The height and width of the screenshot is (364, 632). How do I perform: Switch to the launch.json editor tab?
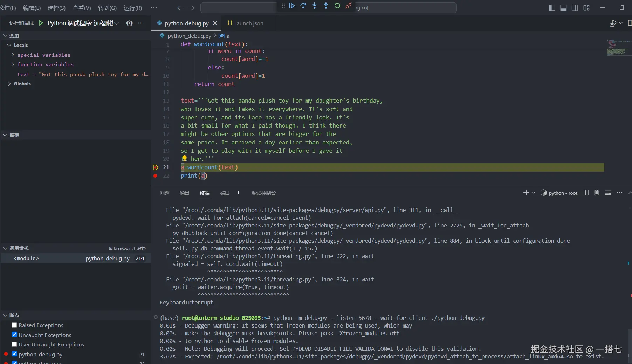[x=249, y=23]
